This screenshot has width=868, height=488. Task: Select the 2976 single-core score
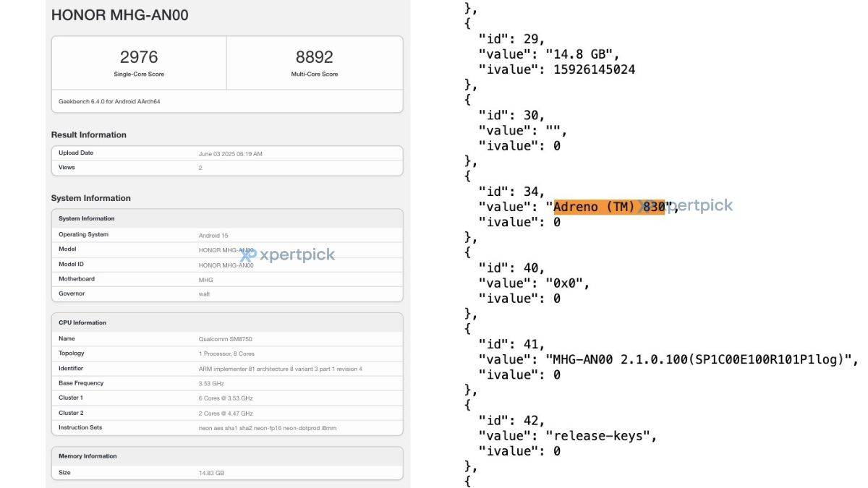[138, 57]
